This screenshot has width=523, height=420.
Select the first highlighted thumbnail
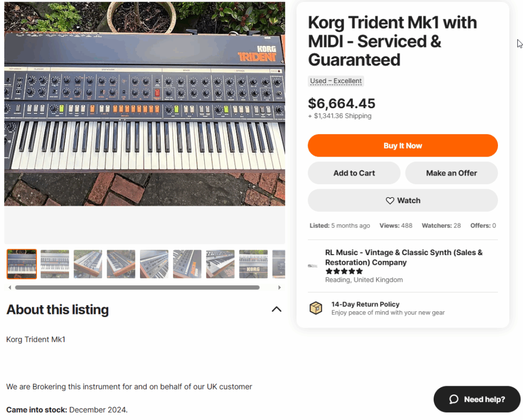tap(21, 264)
